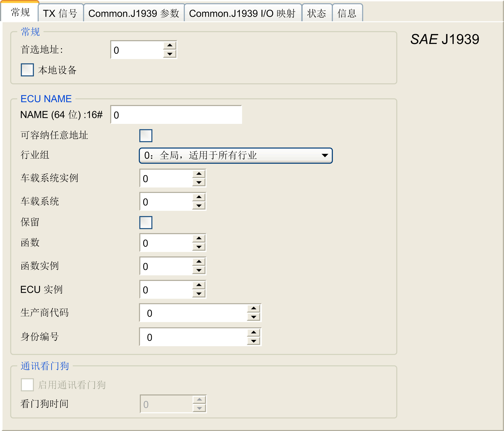Viewport: 504px width, 431px height.
Task: Open the Common.J1939 参数 tab
Action: tap(134, 13)
